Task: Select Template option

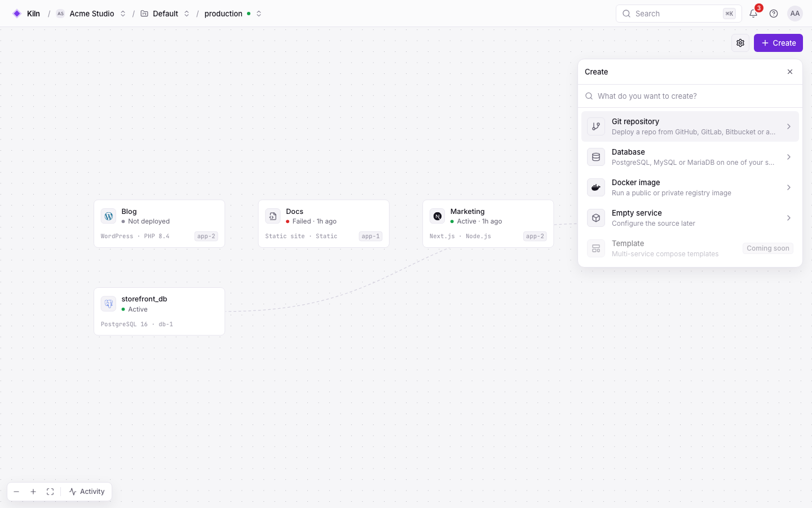Action: tap(690, 248)
